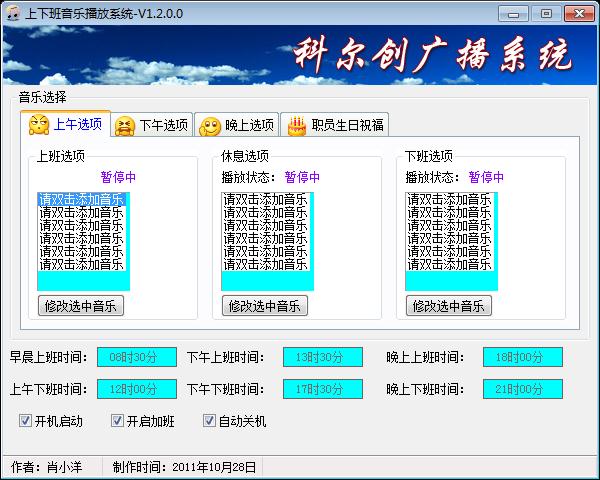
Task: Uncheck the 自动关机 checkbox
Action: point(210,421)
